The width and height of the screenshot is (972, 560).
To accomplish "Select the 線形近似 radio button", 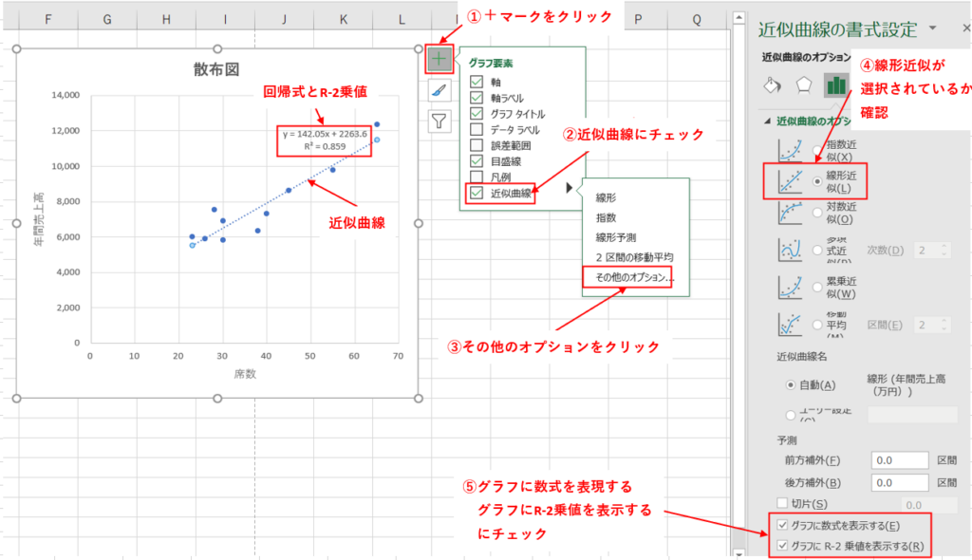I will coord(817,180).
